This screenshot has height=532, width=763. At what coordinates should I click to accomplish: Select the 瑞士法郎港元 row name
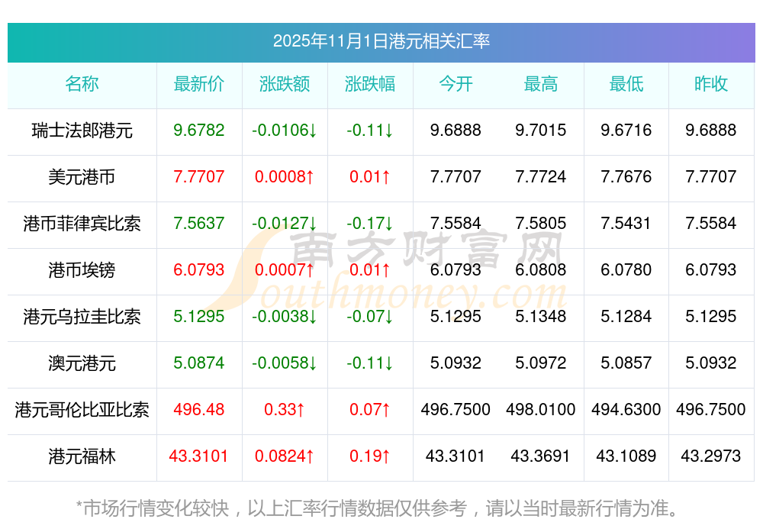[82, 131]
